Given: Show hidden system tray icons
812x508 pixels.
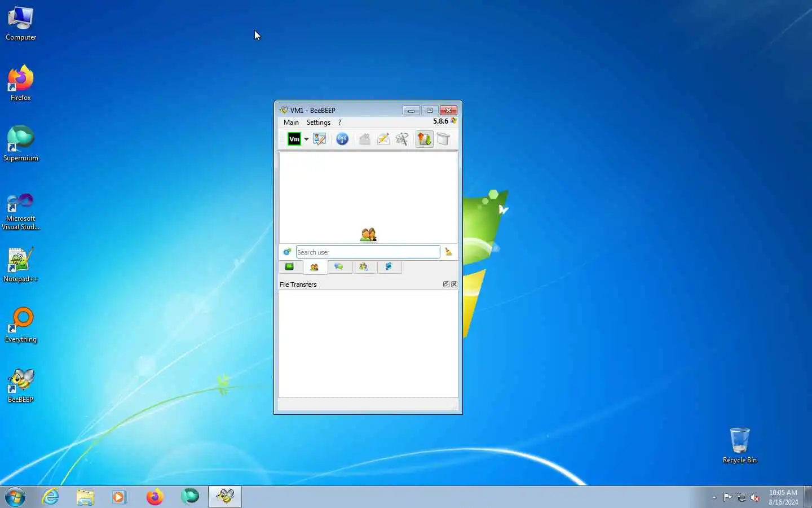Looking at the screenshot, I should 714,497.
